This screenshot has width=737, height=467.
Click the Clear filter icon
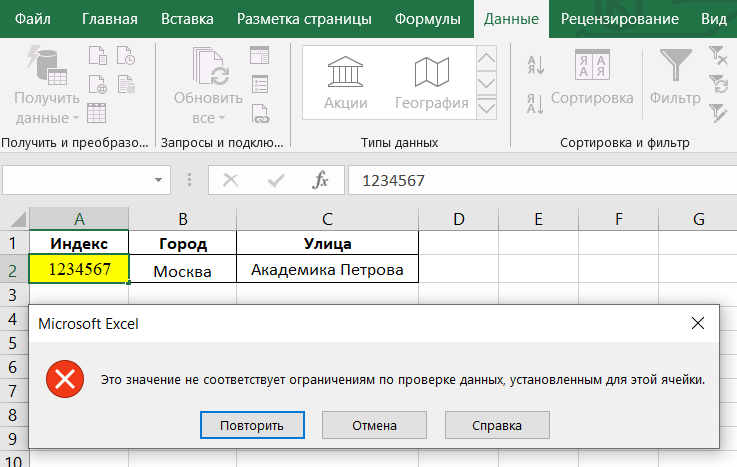click(x=718, y=55)
